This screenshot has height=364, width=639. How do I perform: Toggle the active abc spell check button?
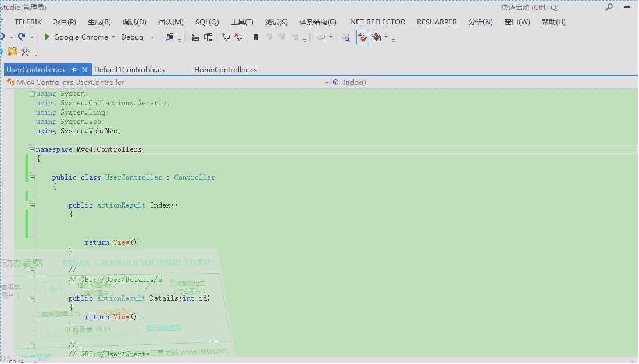[362, 37]
